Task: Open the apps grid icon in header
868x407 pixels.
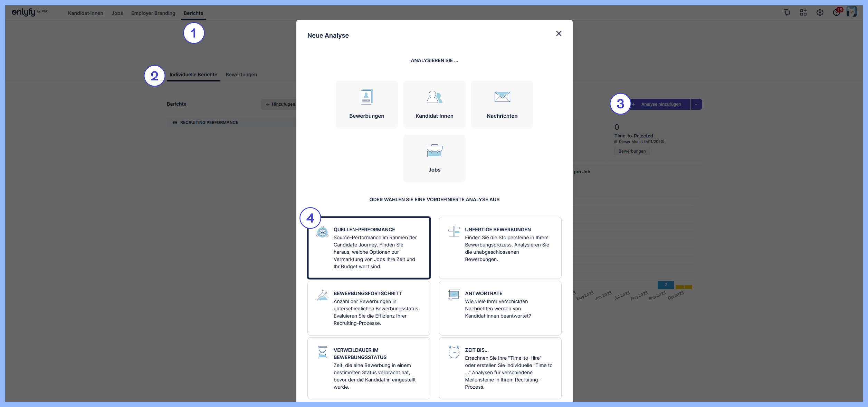Action: pos(803,13)
